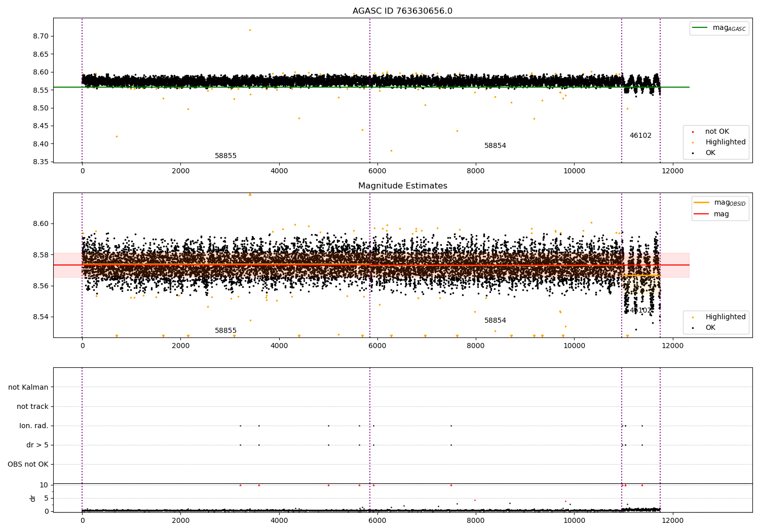Click the short orange mag OBSID line segment near 46102 in the middle plot
Viewport: 760px width, 532px height.
click(x=641, y=275)
